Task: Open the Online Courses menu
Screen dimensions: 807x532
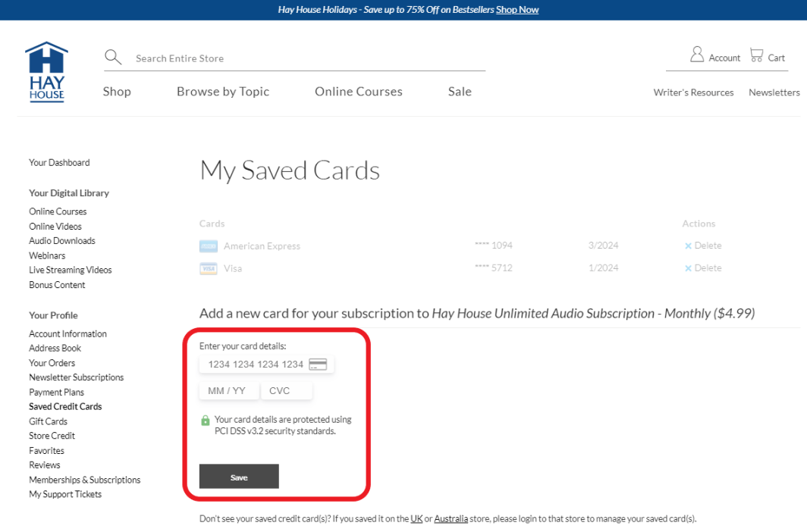Action: (x=358, y=92)
